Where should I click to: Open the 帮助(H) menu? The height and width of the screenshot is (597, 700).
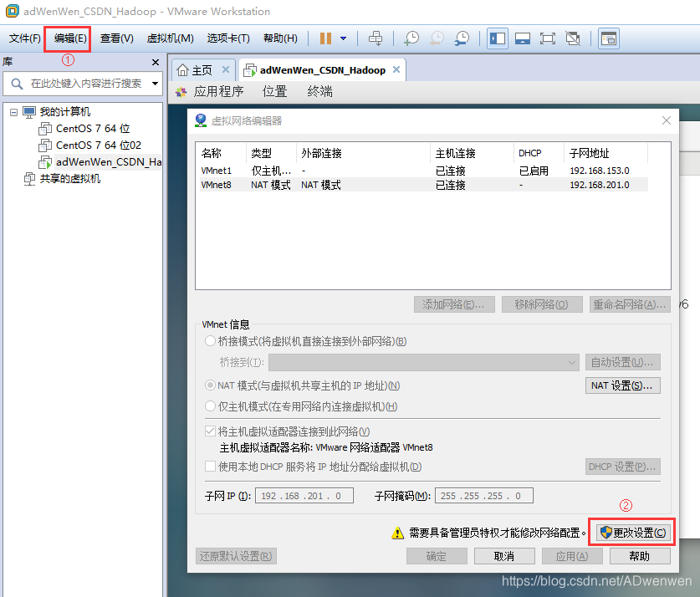pos(280,38)
